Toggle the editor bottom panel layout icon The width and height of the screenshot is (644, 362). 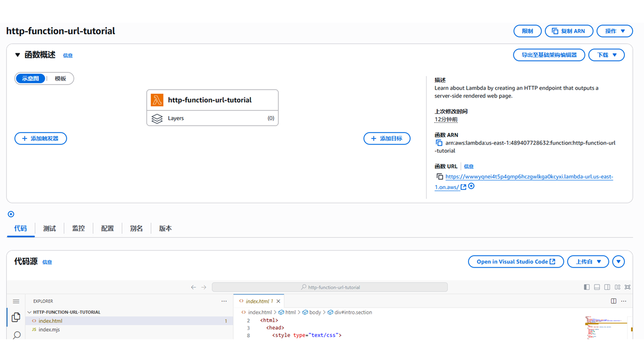[x=597, y=287]
